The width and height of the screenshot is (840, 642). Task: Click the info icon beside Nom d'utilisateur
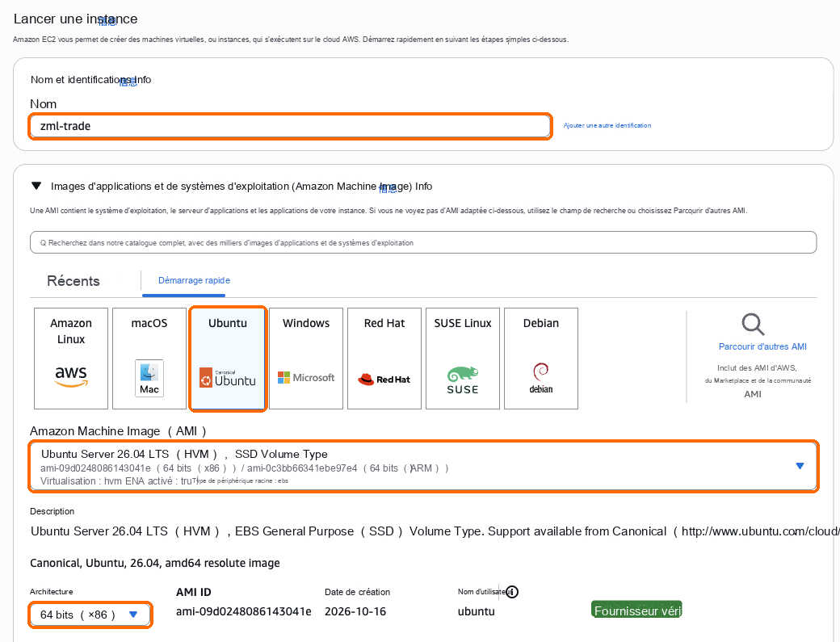click(512, 592)
